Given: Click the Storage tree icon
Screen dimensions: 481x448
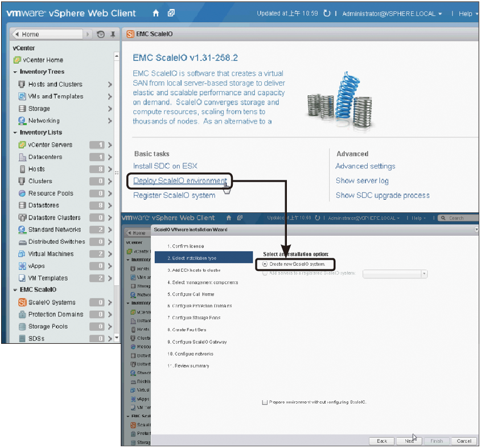Looking at the screenshot, I should [22, 109].
